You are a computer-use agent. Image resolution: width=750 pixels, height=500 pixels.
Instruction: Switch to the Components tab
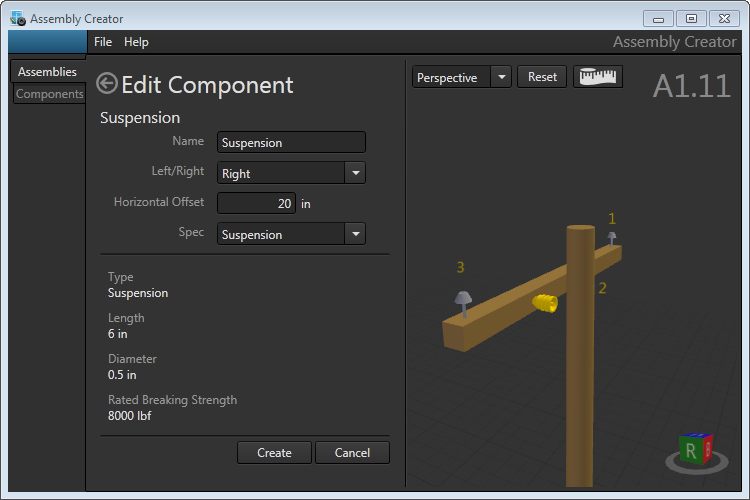pyautogui.click(x=50, y=94)
